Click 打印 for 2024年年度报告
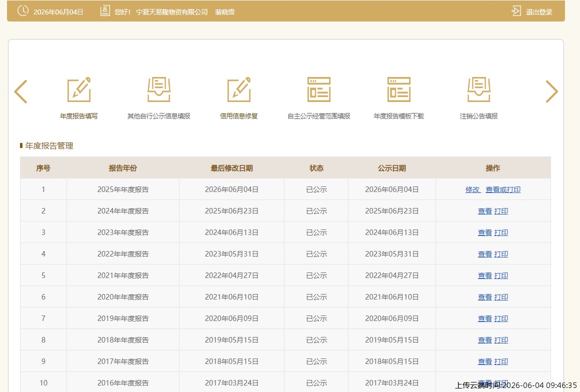The height and width of the screenshot is (392, 580). [501, 211]
